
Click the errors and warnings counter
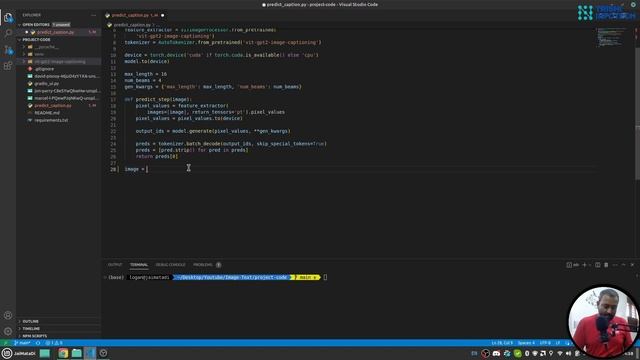(54, 343)
